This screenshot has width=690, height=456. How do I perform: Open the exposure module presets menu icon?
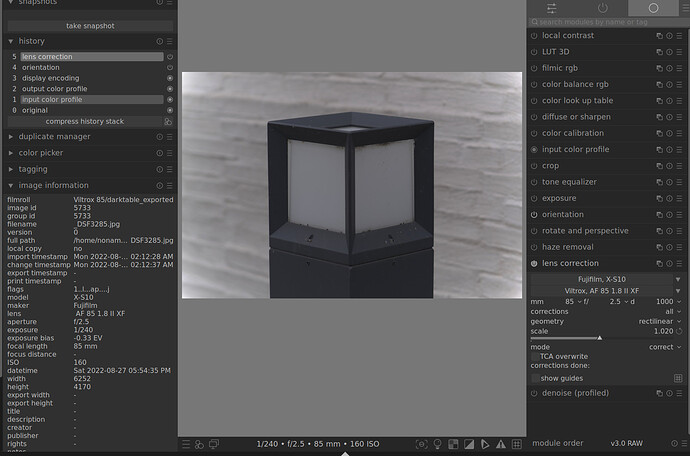[681, 199]
